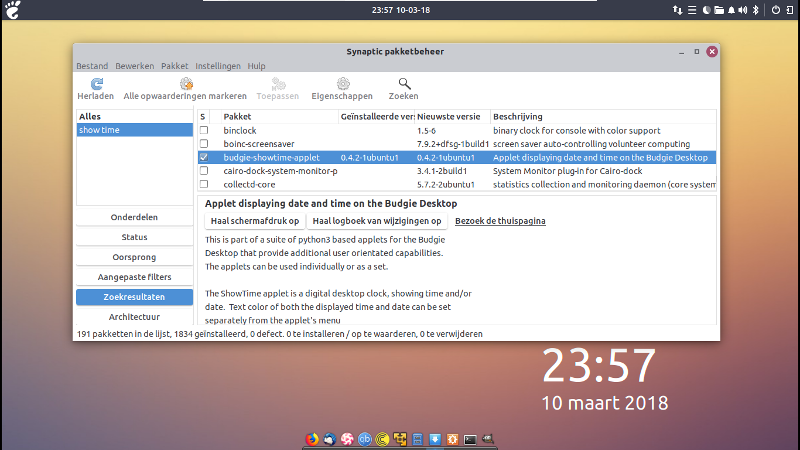This screenshot has height=450, width=800.
Task: Launch qBittorrent from the dock
Action: 365,439
